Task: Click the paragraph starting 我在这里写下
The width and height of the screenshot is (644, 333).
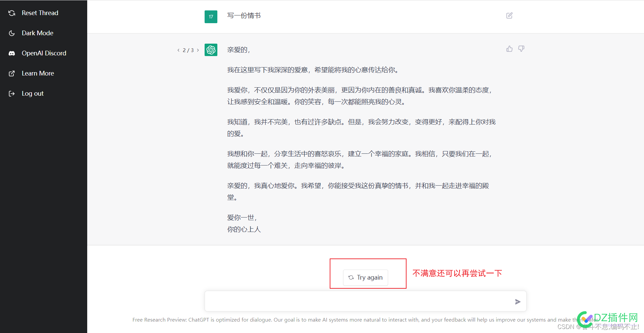Action: tap(313, 70)
